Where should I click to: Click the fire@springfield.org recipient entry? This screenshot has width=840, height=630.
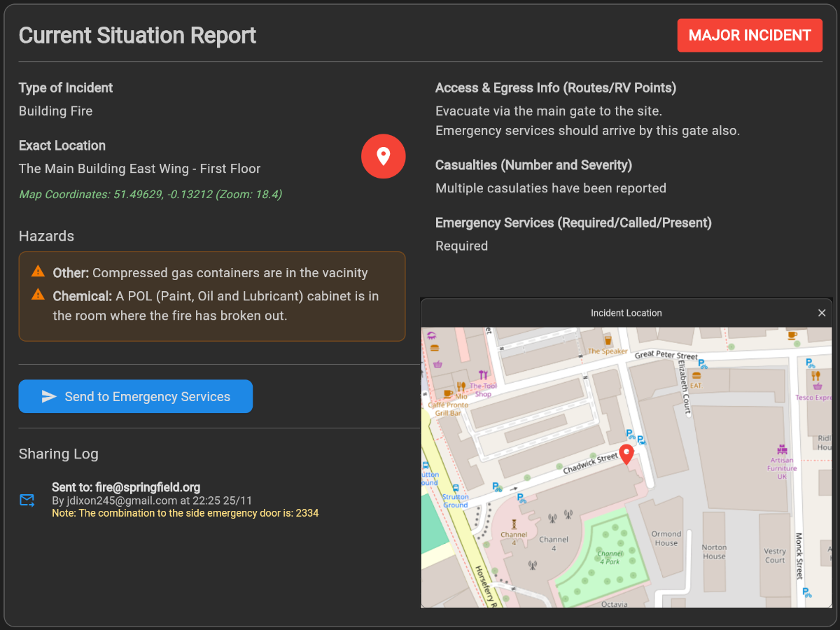tap(126, 487)
